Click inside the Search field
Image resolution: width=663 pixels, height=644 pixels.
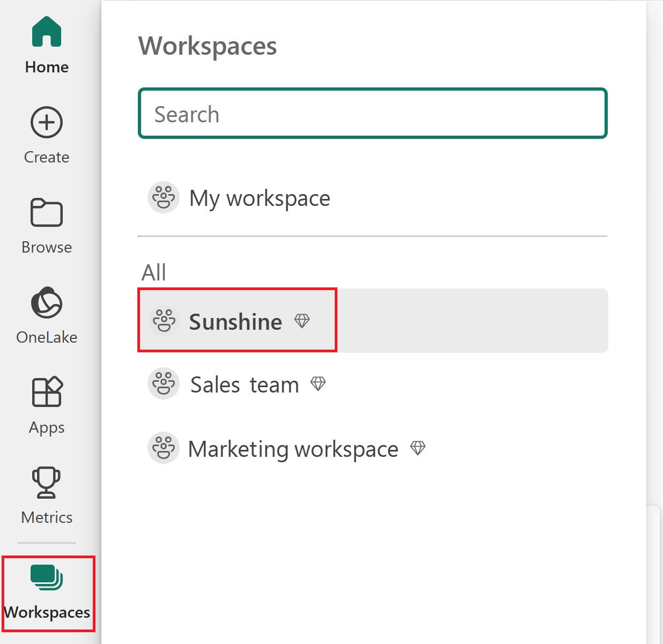(372, 113)
